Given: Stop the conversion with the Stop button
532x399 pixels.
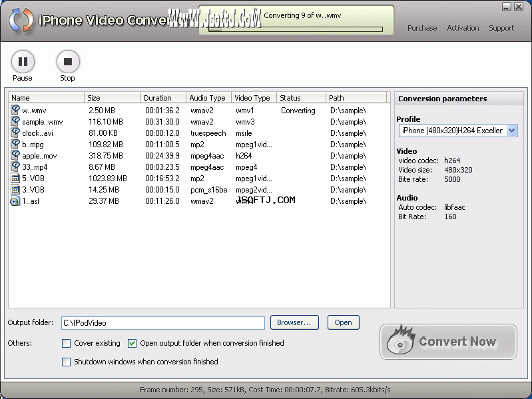Looking at the screenshot, I should 68,61.
